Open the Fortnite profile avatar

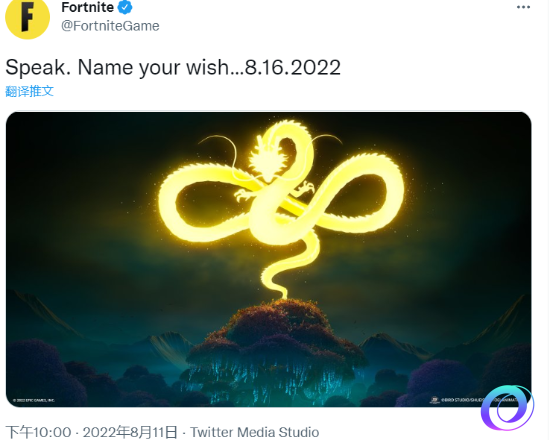tap(27, 17)
